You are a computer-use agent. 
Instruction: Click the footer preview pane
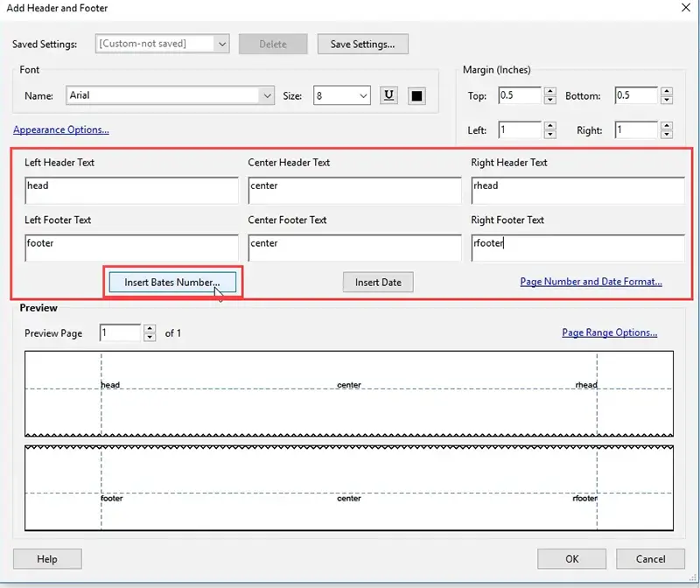pyautogui.click(x=349, y=488)
